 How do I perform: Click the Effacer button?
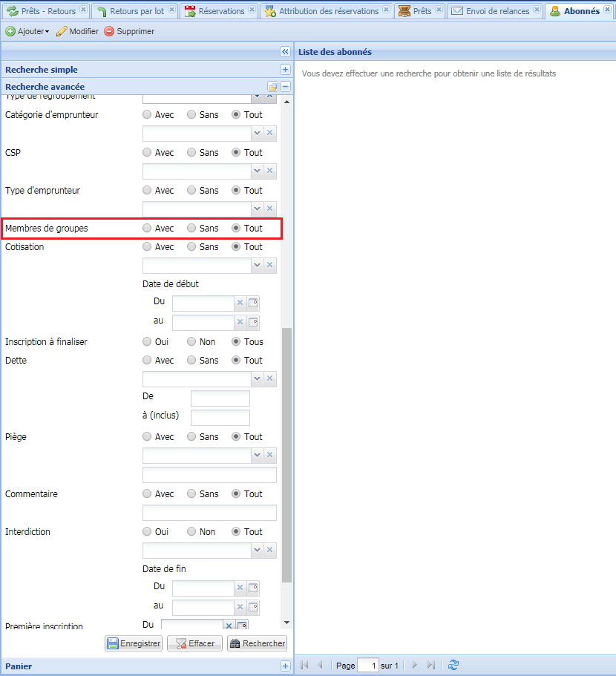[195, 644]
